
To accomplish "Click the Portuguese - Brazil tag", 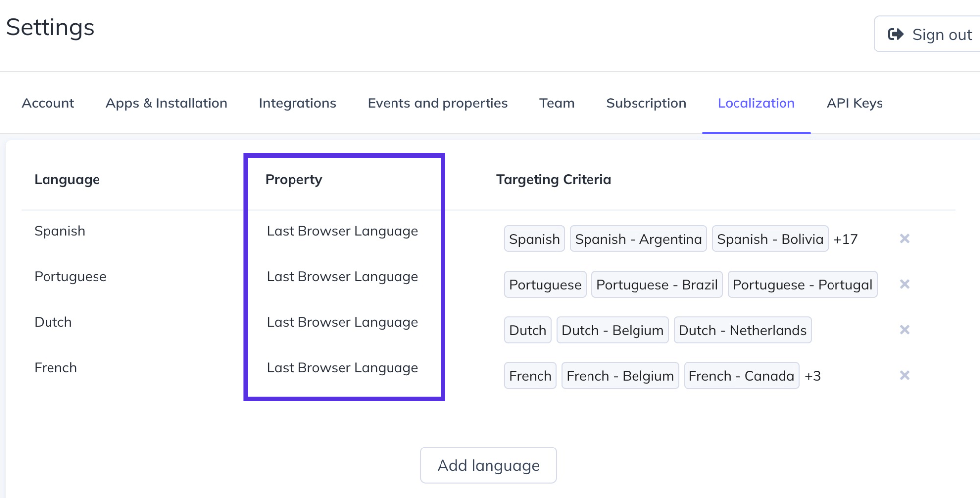I will coord(657,284).
